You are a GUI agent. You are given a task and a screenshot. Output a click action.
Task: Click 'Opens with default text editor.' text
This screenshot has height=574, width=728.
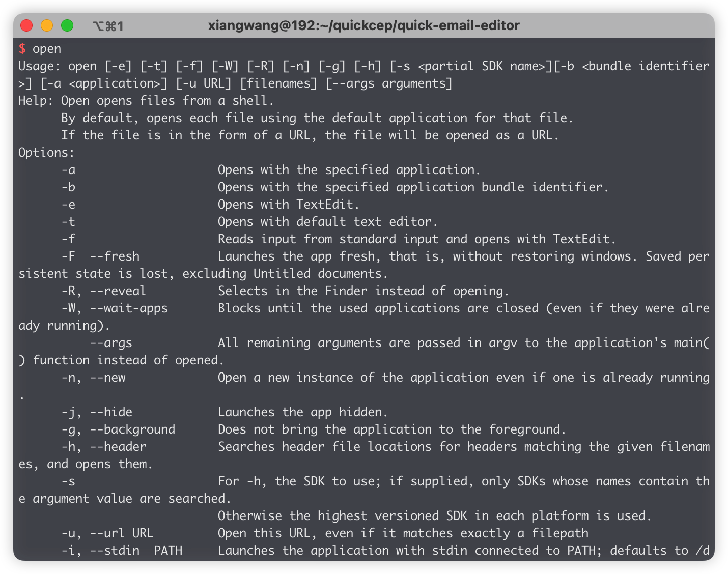coord(328,222)
